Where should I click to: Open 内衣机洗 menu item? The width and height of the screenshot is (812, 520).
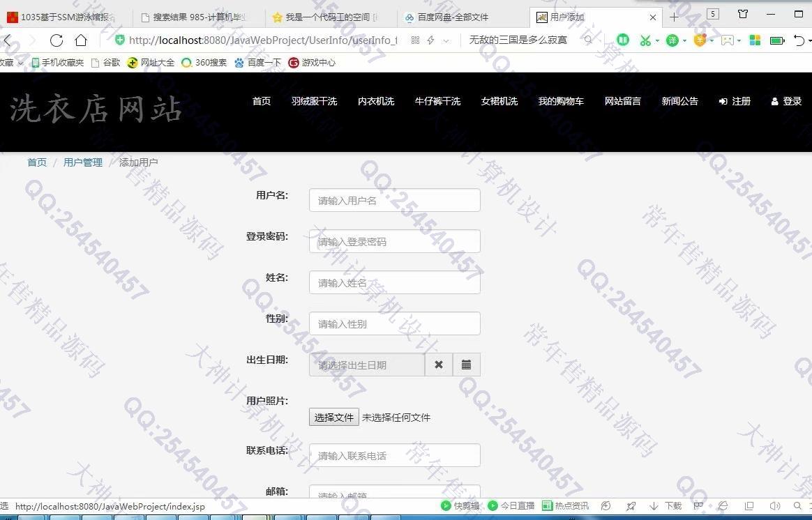pyautogui.click(x=376, y=101)
